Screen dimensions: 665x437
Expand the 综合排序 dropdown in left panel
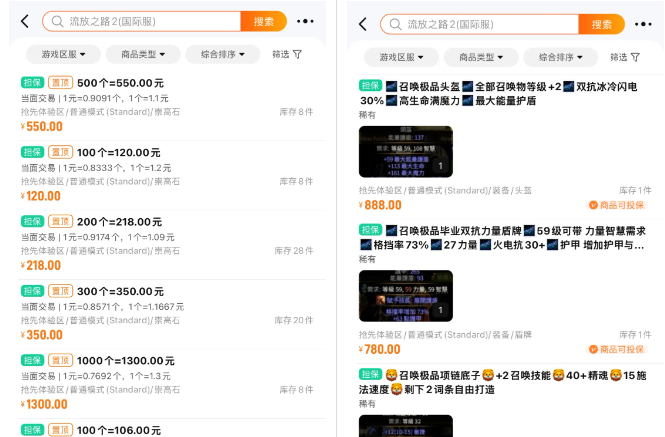[x=223, y=54]
